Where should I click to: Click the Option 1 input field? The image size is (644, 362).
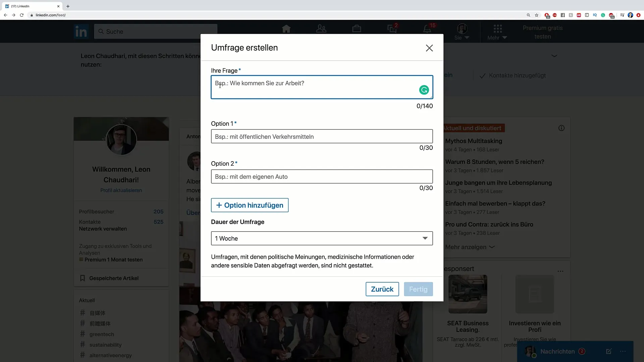point(322,136)
